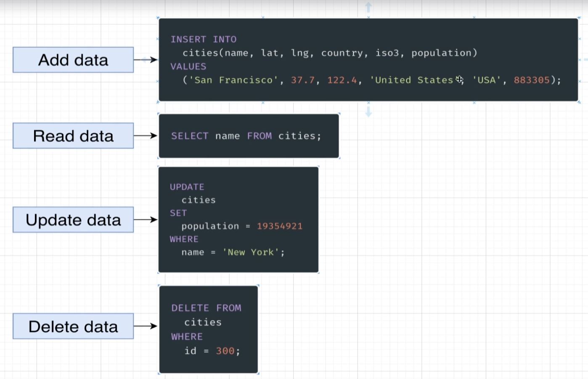Select the 'Read data' label box
Viewport: 588px width, 379px height.
(73, 136)
